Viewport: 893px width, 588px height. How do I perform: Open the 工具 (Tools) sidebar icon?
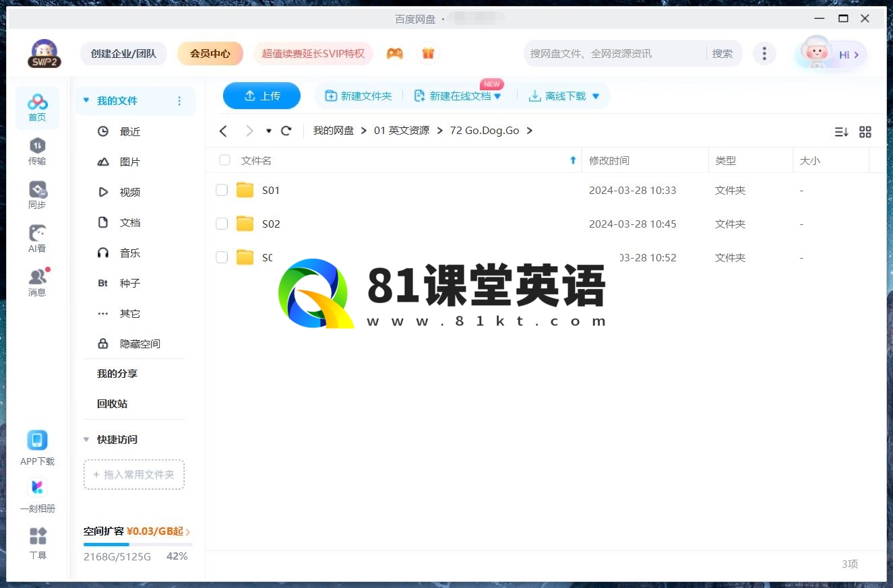(38, 543)
